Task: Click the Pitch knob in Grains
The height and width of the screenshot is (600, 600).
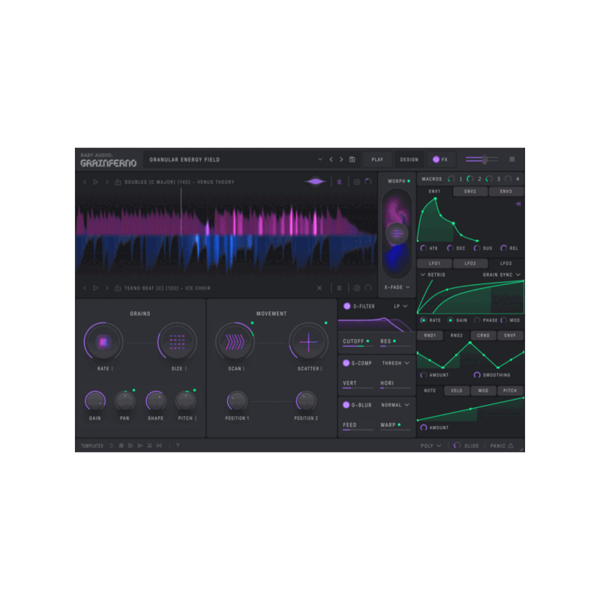Action: click(x=186, y=401)
